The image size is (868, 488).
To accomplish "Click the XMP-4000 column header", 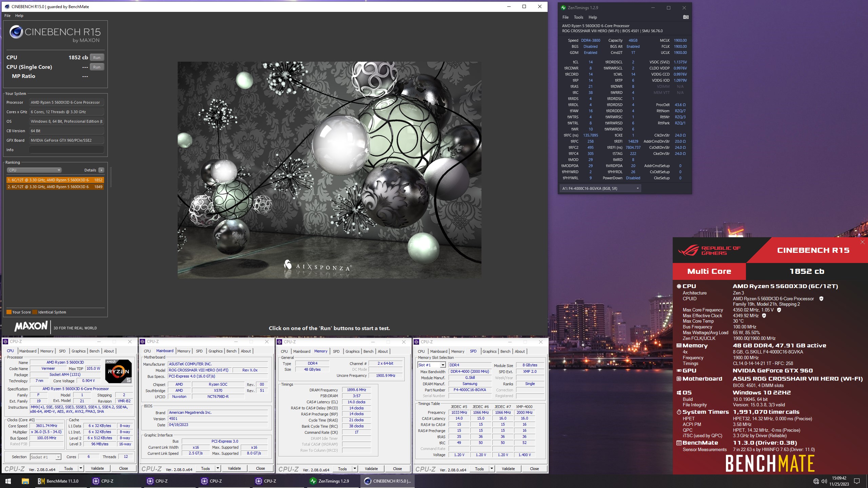I will pos(524,407).
